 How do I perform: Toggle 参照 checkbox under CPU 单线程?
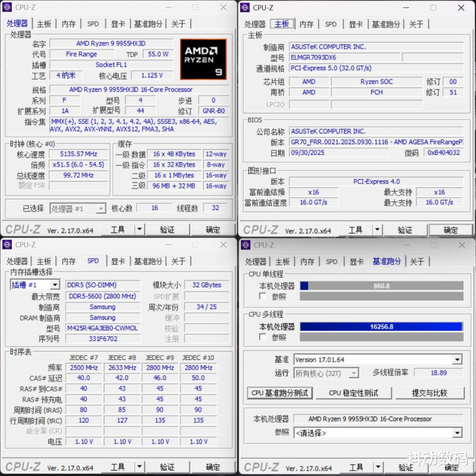263,296
